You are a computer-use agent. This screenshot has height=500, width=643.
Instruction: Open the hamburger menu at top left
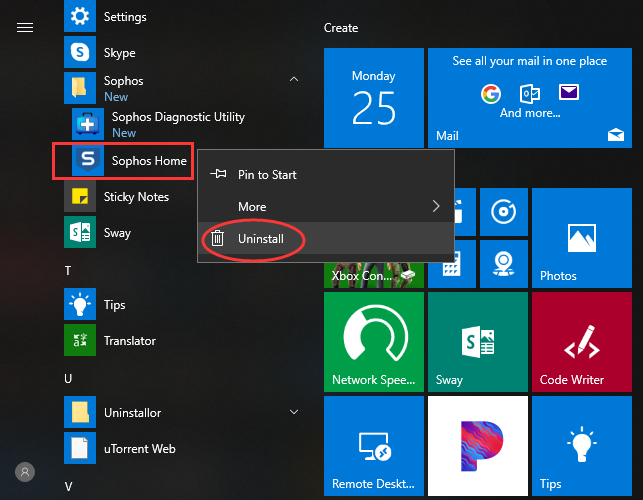coord(25,27)
